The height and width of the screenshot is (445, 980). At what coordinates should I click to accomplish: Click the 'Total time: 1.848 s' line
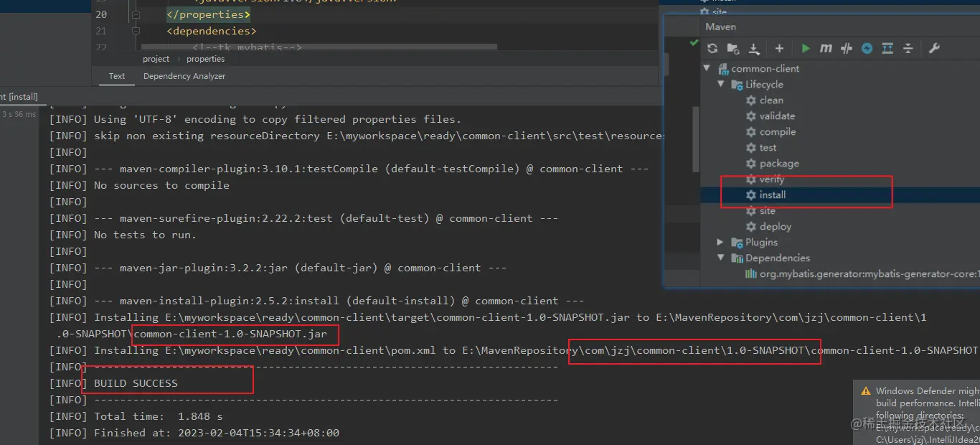click(136, 416)
